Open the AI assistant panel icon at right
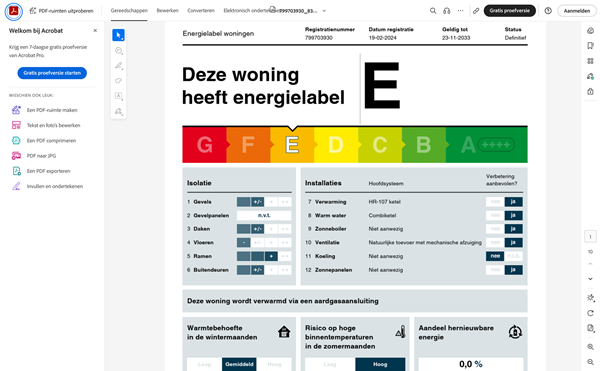Viewport: 600px width, 371px height. coord(590,31)
